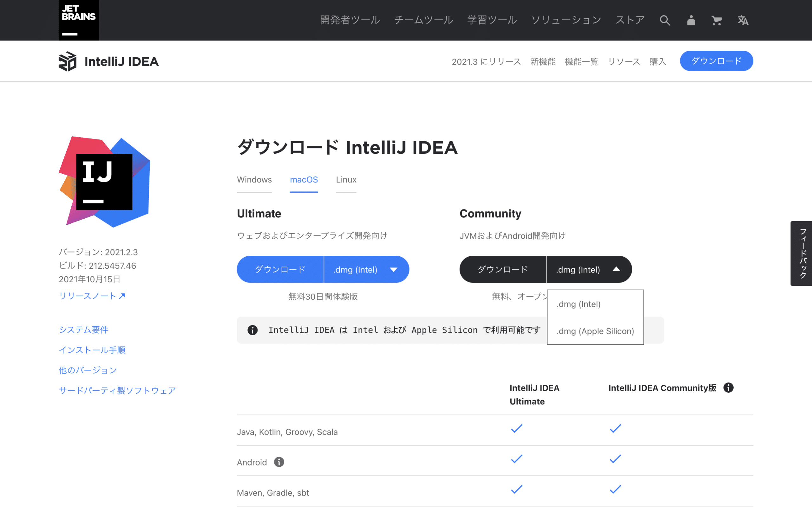This screenshot has height=507, width=812.
Task: Collapse the Community .dmg (Intel) dropdown
Action: tap(589, 269)
